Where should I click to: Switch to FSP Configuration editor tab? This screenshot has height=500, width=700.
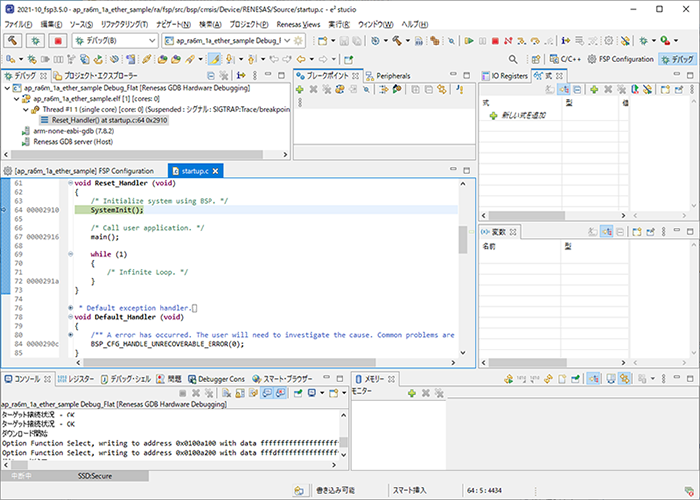[x=79, y=171]
